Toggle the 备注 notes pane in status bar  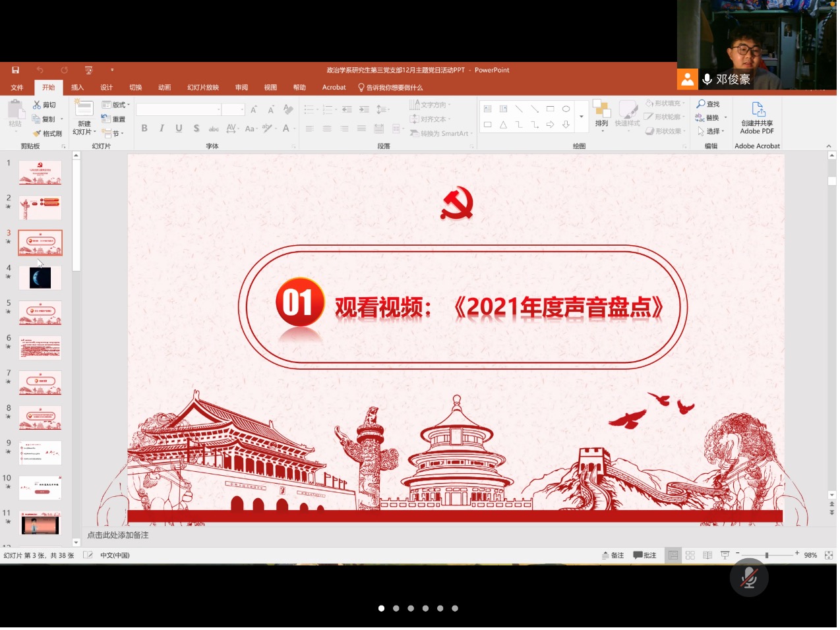[x=613, y=556]
